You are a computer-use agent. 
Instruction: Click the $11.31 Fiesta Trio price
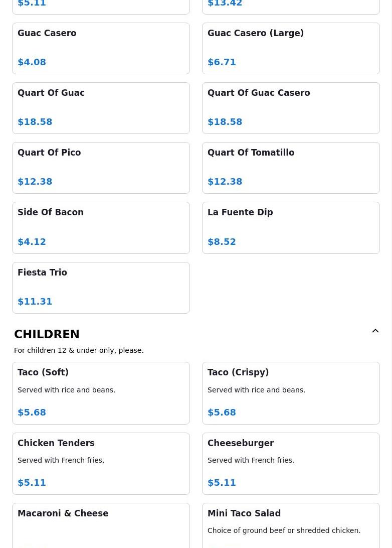click(x=35, y=302)
